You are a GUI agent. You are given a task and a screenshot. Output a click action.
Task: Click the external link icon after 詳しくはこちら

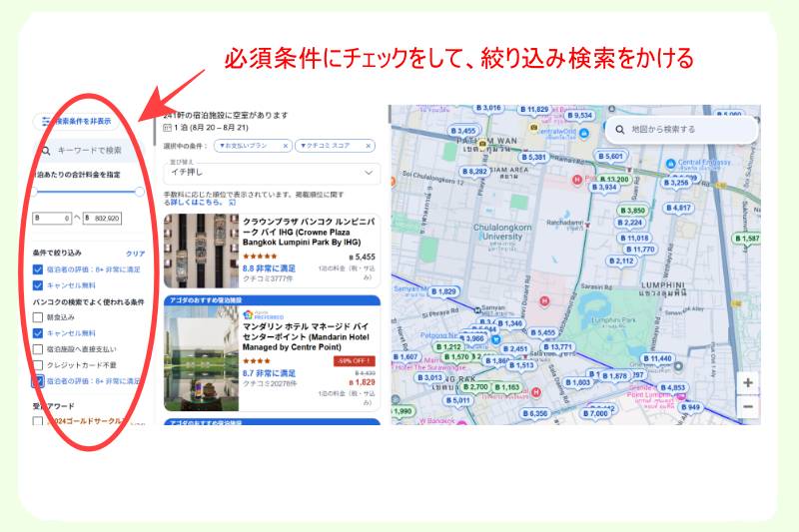pos(233,202)
